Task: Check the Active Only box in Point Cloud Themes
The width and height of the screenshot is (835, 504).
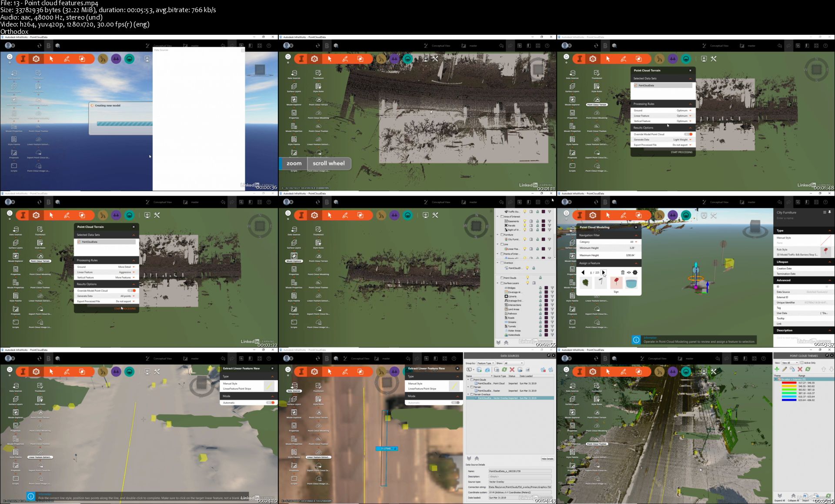Action: click(x=802, y=363)
